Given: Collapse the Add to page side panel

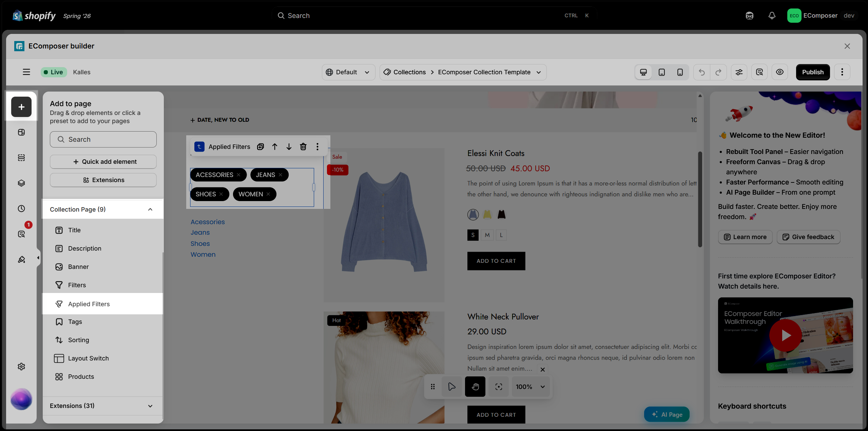Looking at the screenshot, I should coord(38,258).
